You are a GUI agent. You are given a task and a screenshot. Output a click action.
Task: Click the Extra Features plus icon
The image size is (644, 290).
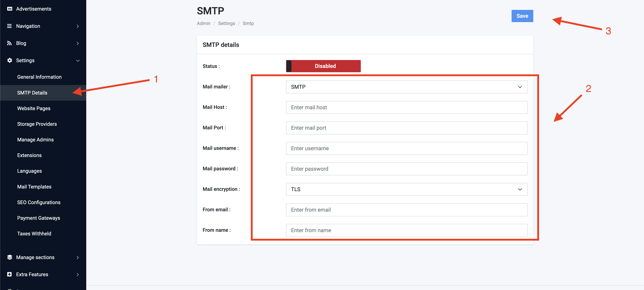point(10,274)
